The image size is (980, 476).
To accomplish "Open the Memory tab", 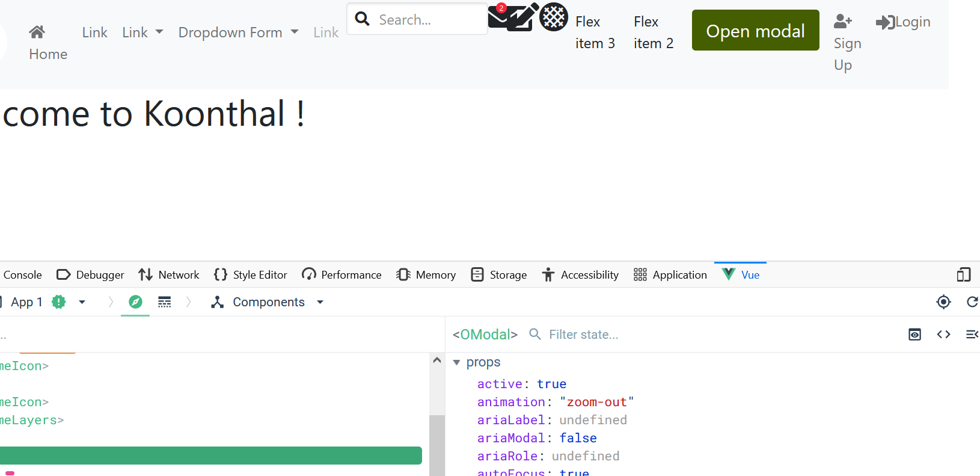I will (426, 275).
